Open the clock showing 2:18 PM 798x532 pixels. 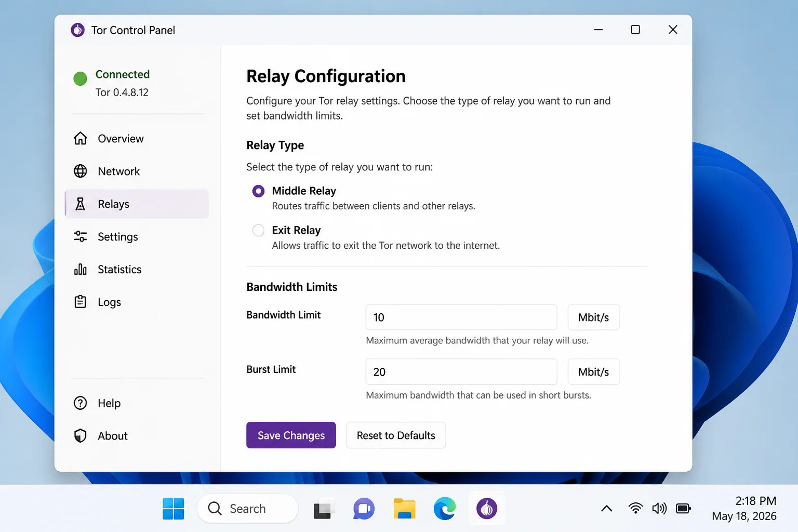(x=744, y=509)
